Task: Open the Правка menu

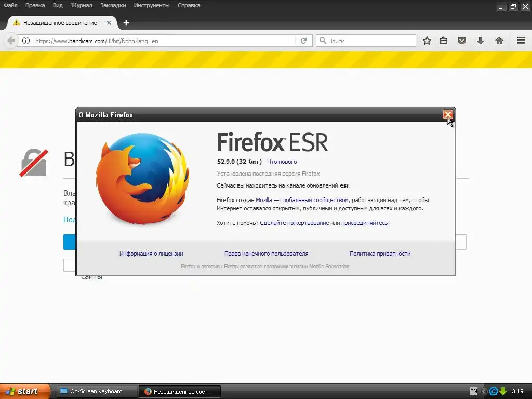Action: (x=35, y=5)
